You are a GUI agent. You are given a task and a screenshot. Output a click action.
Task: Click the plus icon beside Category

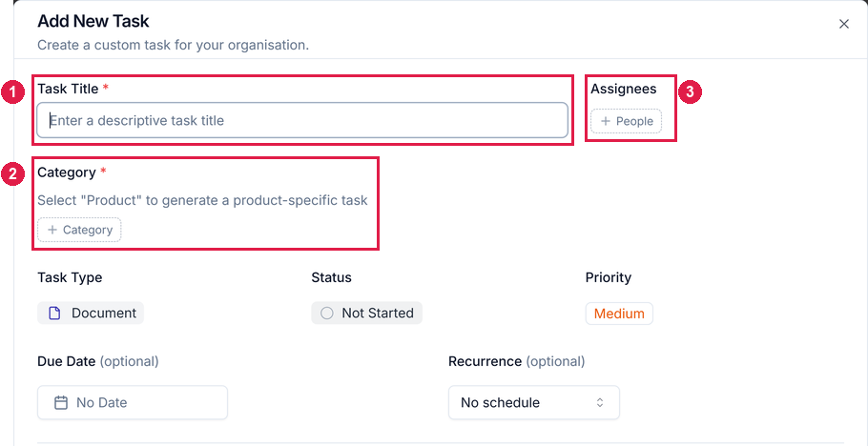click(52, 230)
